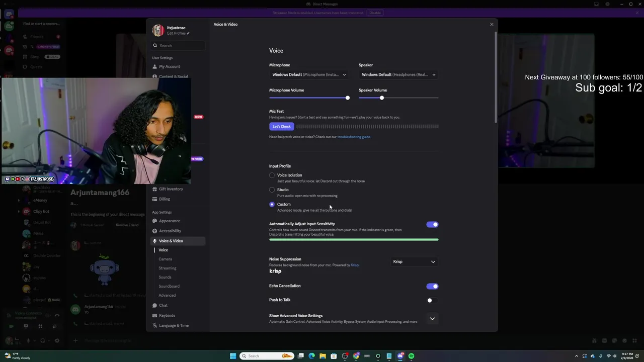Toggle Echo Cancellation switch
The width and height of the screenshot is (644, 362).
pyautogui.click(x=432, y=286)
